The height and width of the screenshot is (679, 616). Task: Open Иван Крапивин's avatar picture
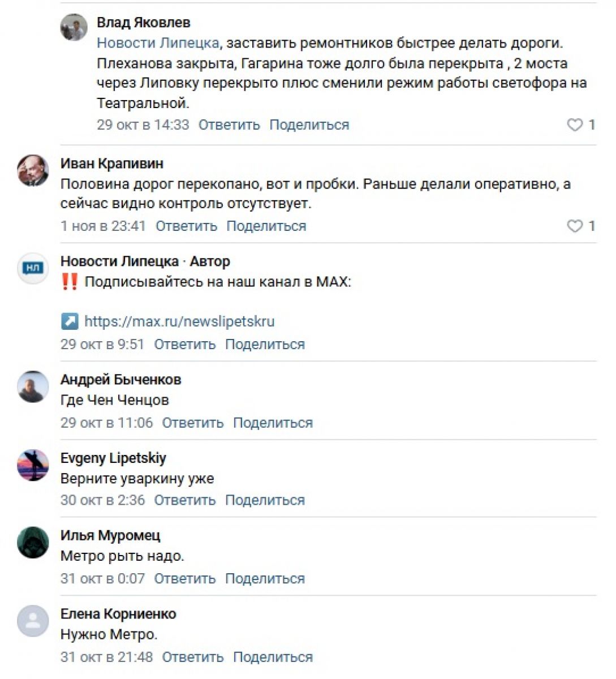(33, 170)
